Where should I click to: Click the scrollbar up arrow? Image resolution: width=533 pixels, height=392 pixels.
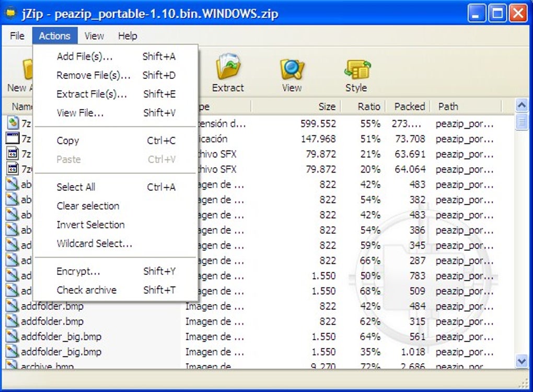click(522, 105)
